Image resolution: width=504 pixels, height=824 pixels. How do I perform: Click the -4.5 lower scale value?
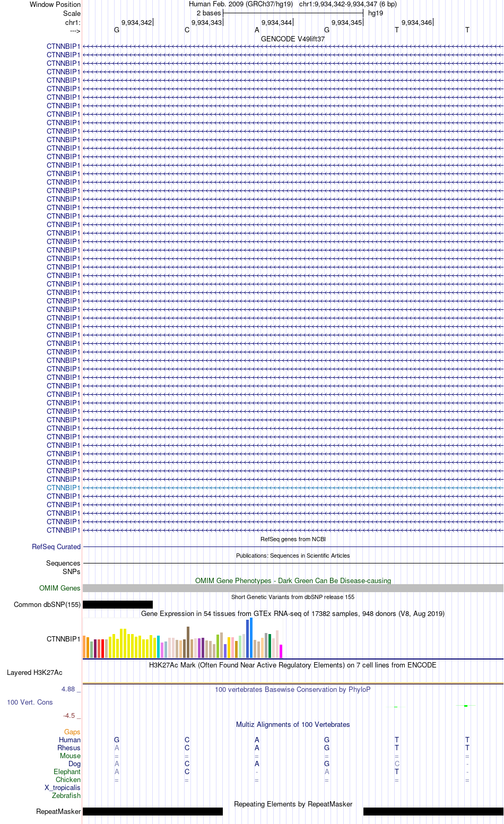tap(69, 715)
